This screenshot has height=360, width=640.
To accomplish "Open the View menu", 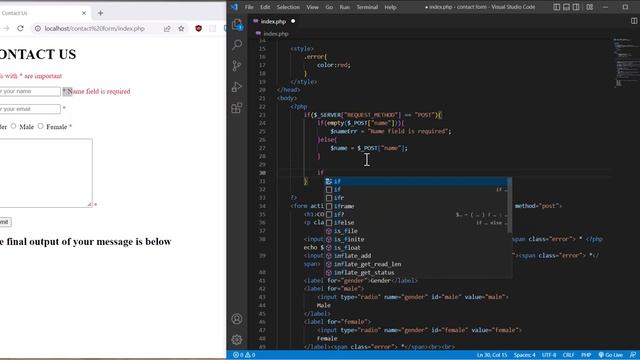I will coord(313,7).
